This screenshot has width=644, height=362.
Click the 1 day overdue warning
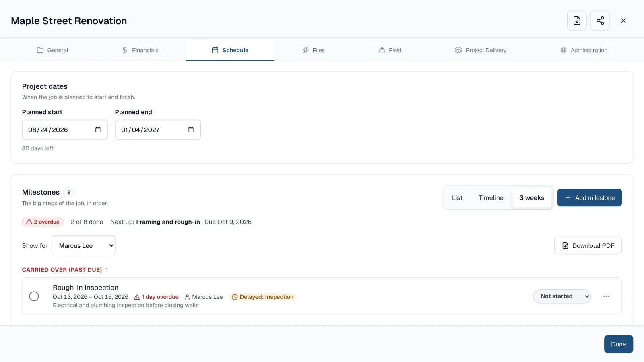point(156,297)
